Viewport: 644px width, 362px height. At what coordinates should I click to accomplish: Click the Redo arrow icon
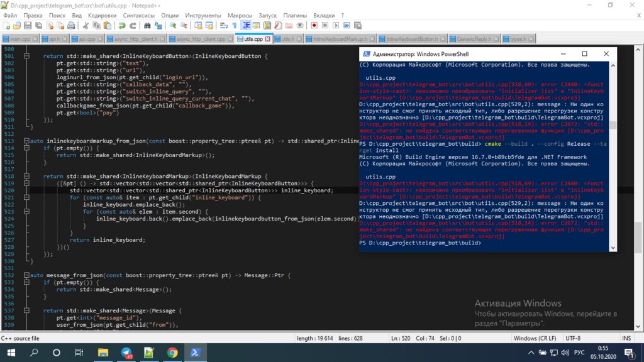pyautogui.click(x=133, y=25)
